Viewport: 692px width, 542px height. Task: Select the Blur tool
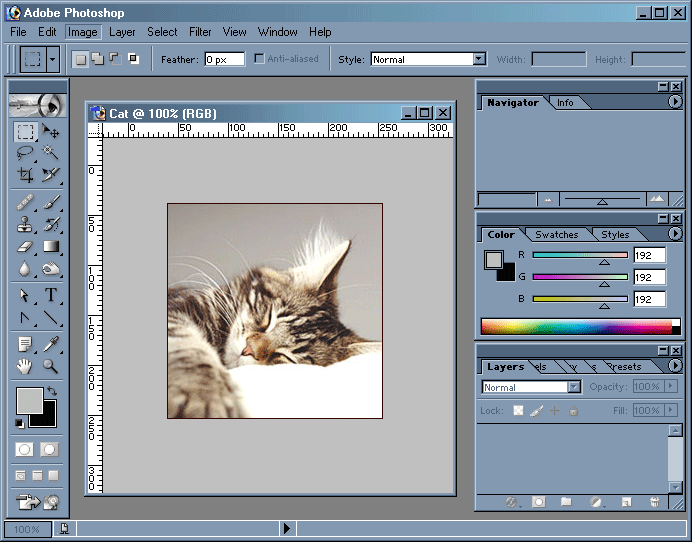25,268
